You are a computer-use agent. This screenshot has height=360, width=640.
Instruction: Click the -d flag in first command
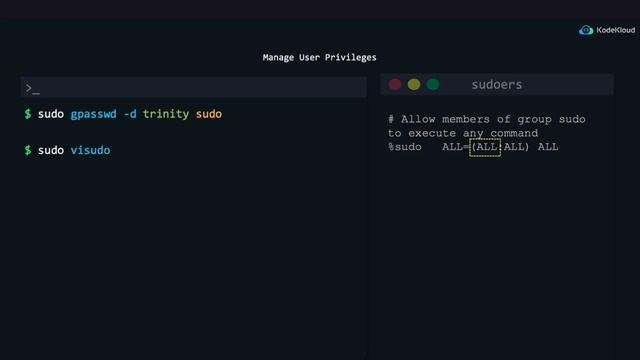click(x=130, y=114)
